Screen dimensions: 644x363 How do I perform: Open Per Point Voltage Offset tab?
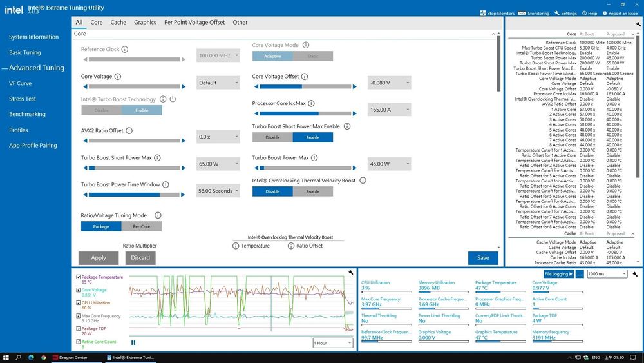[194, 22]
